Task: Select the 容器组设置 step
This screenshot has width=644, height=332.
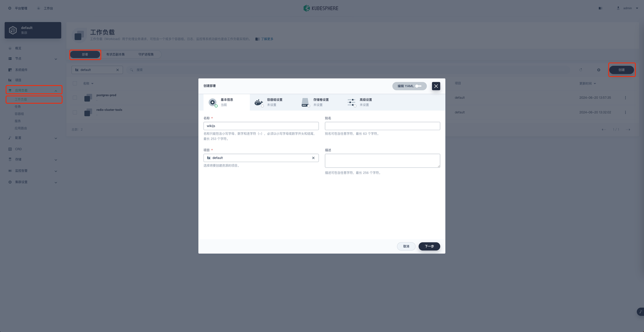Action: 273,102
